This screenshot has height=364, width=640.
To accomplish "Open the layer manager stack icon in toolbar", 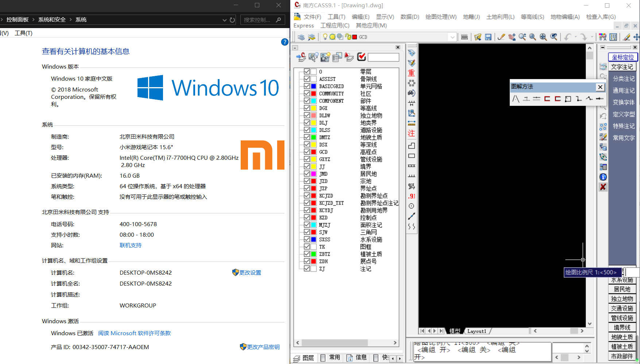I will point(301,37).
